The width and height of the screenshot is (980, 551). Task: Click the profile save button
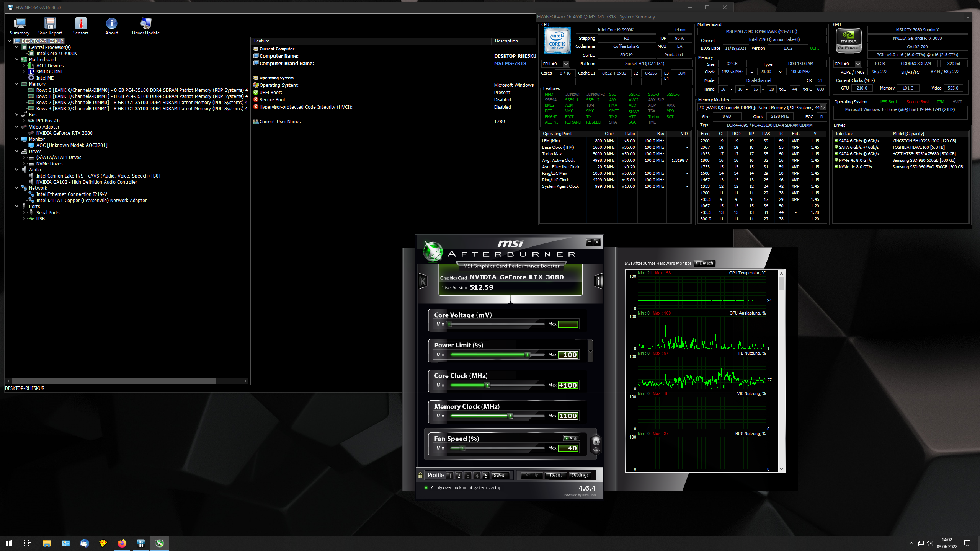[500, 475]
